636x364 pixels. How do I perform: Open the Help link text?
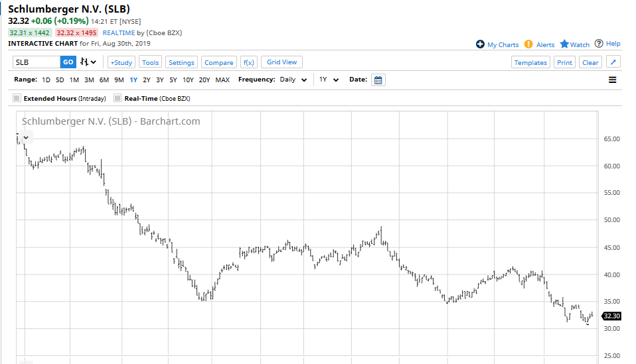(x=613, y=43)
